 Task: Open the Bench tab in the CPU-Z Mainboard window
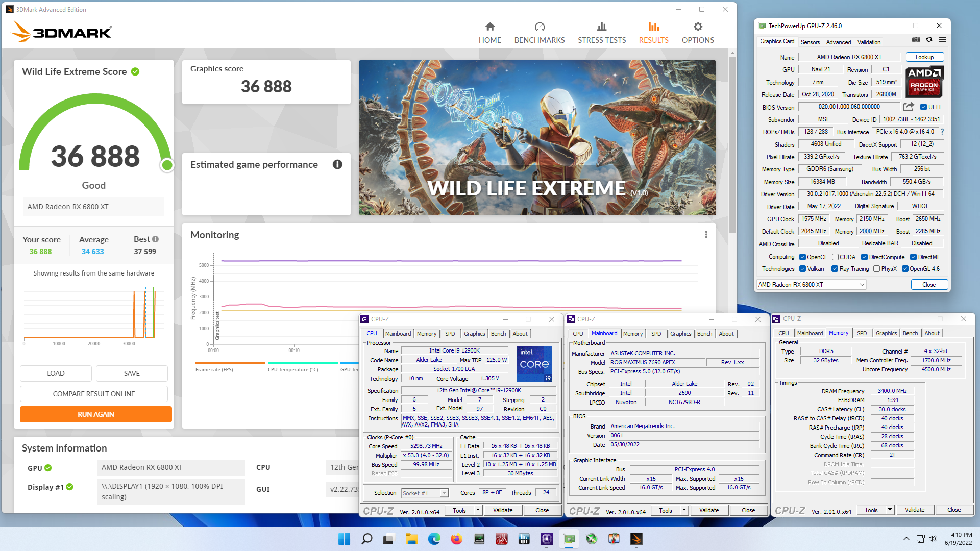[704, 334]
